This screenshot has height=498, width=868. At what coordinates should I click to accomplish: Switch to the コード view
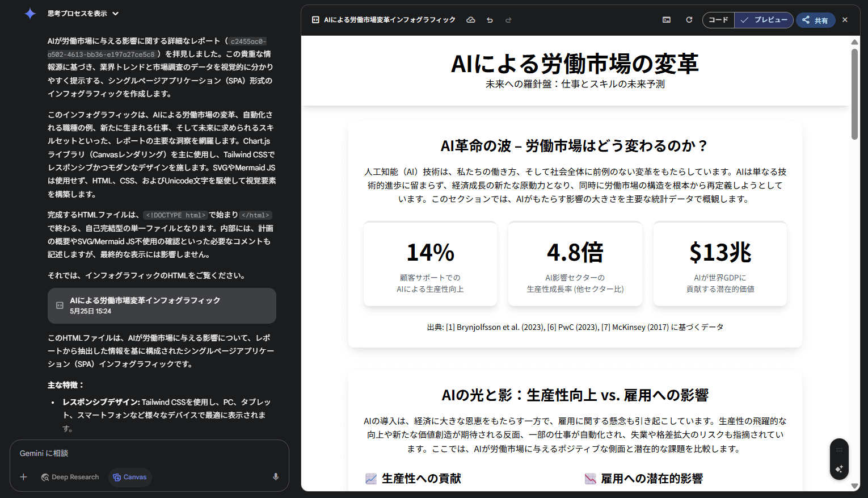(718, 20)
